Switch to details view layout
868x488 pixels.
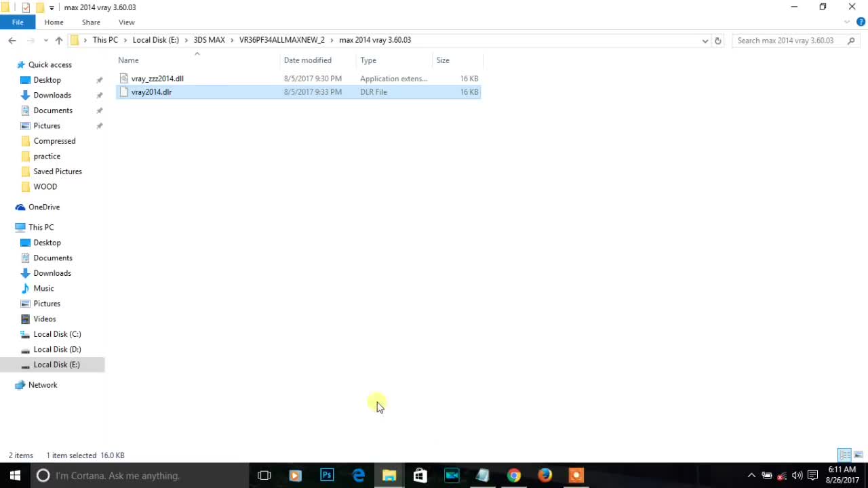pos(845,455)
